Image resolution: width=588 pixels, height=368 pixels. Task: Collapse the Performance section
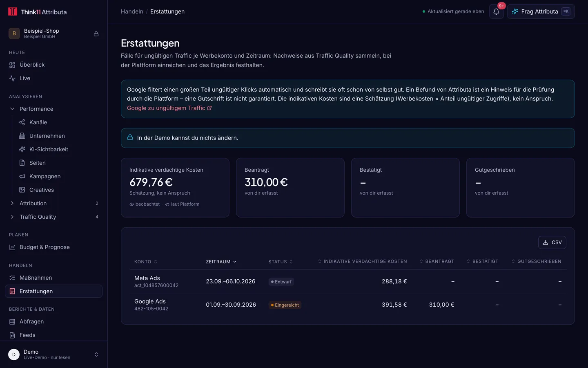pyautogui.click(x=53, y=109)
